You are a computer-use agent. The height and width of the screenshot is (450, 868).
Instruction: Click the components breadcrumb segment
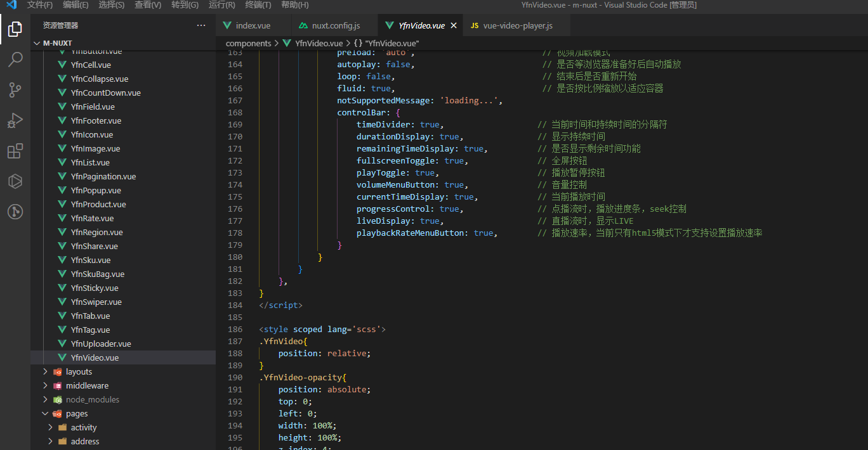tap(248, 43)
